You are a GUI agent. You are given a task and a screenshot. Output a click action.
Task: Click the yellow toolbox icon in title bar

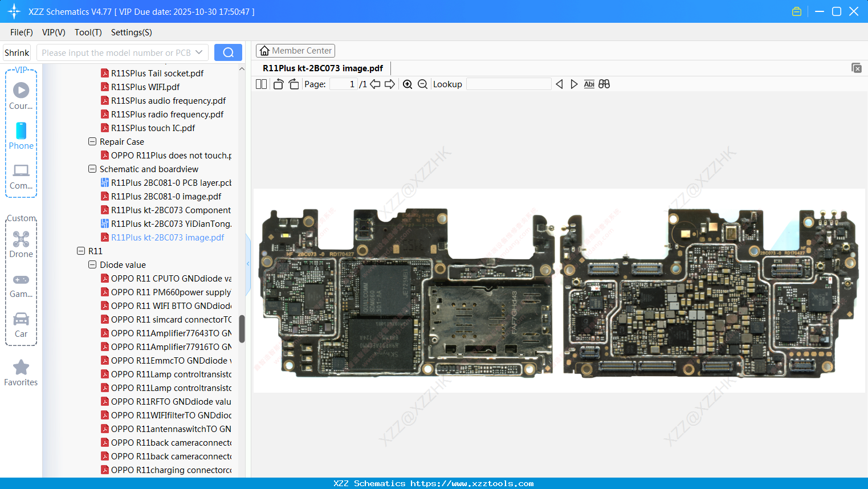coord(797,11)
